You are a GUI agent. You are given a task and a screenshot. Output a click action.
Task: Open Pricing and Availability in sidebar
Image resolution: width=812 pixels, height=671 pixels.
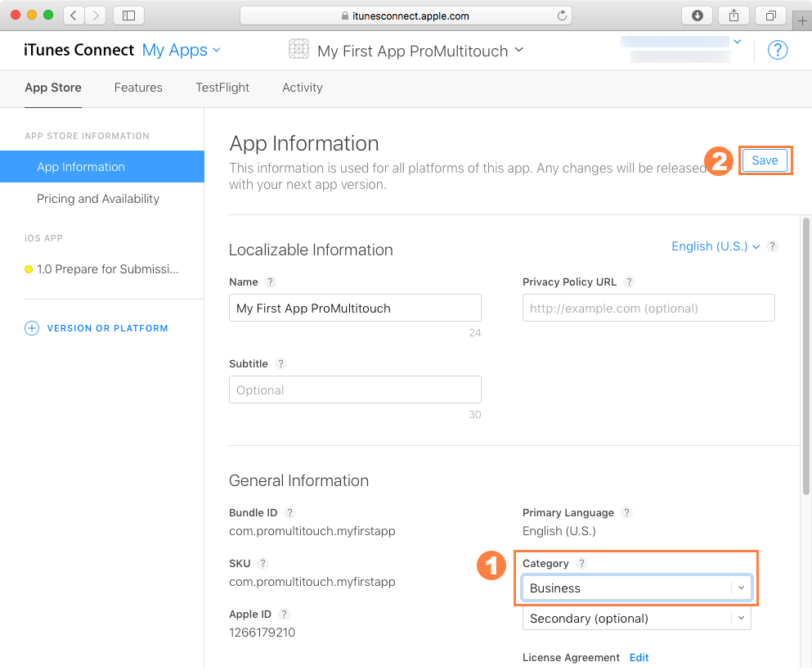tap(98, 199)
